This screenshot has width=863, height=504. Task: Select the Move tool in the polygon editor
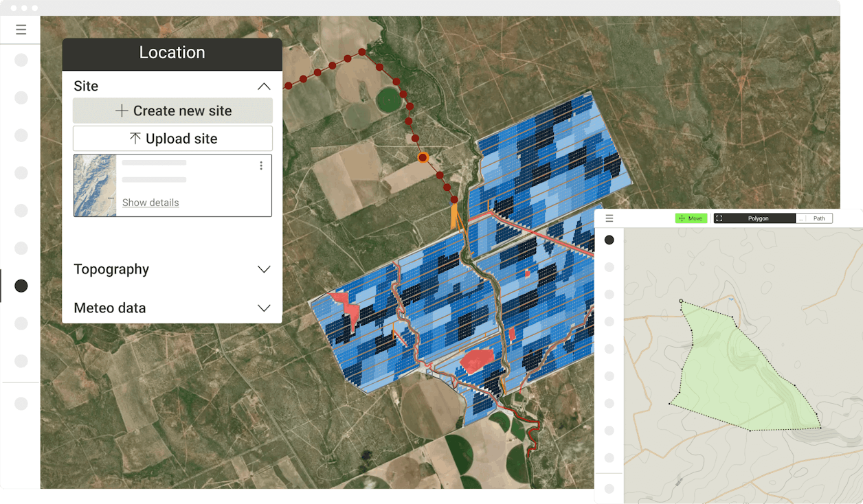point(691,218)
